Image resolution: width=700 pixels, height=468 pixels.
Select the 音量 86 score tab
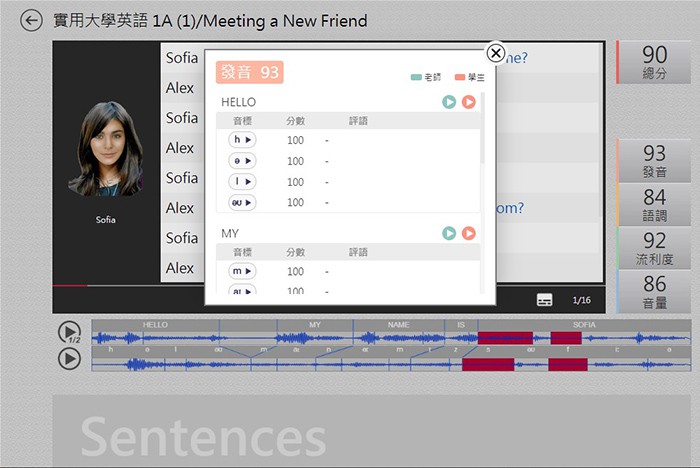[x=654, y=291]
